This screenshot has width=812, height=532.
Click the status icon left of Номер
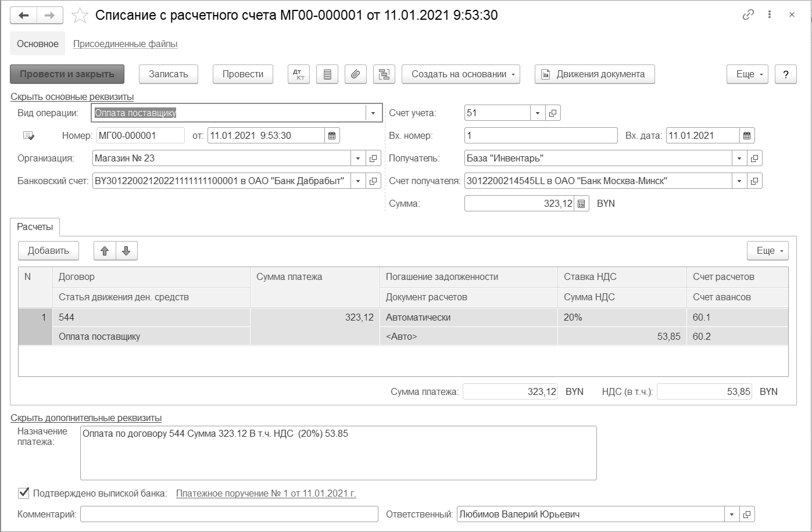pos(28,136)
